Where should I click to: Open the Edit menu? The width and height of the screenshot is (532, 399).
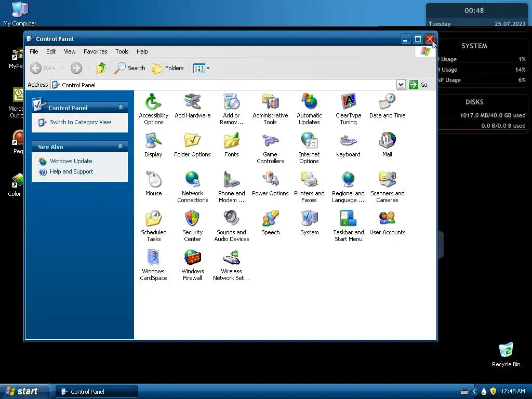point(51,51)
